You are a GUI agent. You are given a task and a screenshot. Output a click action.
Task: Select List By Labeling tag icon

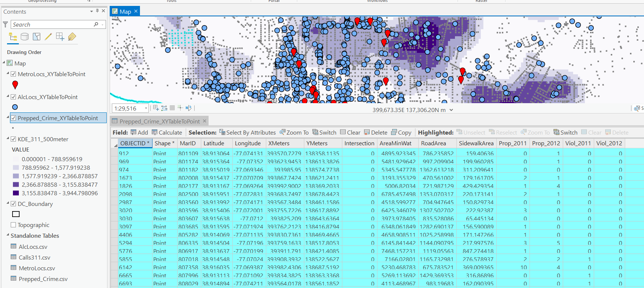point(72,37)
